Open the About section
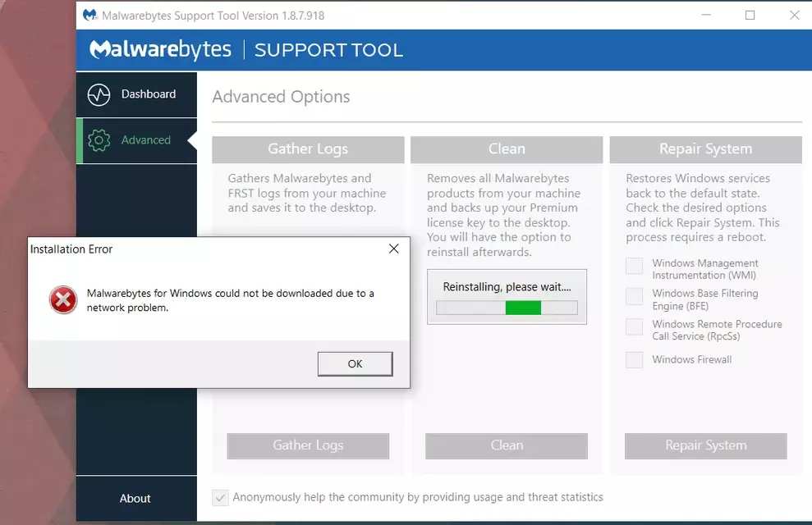 [x=135, y=498]
